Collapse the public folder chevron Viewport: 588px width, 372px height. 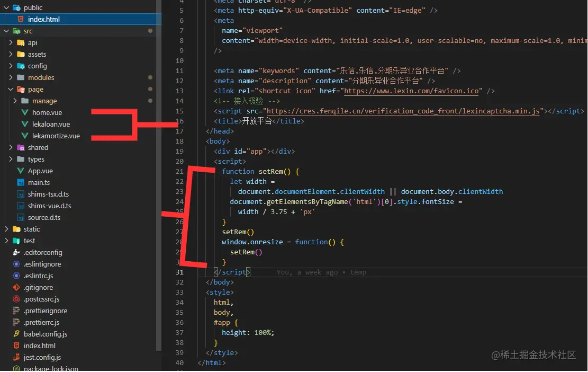[x=6, y=7]
